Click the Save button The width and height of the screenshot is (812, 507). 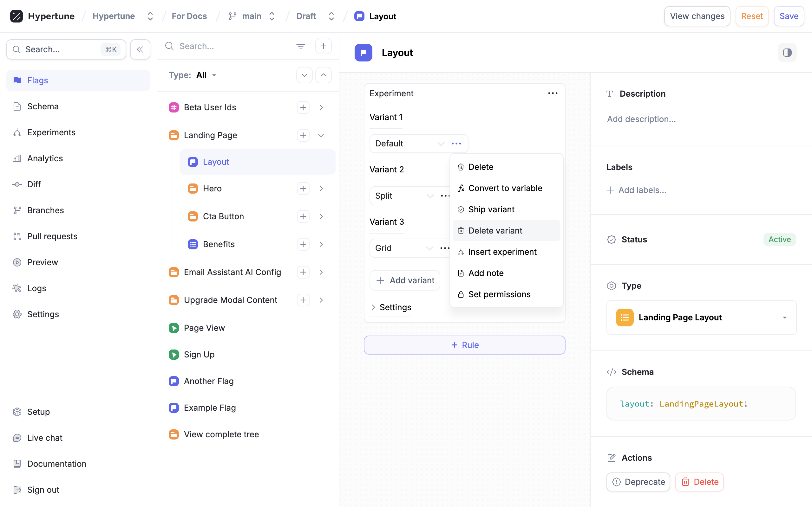[789, 16]
